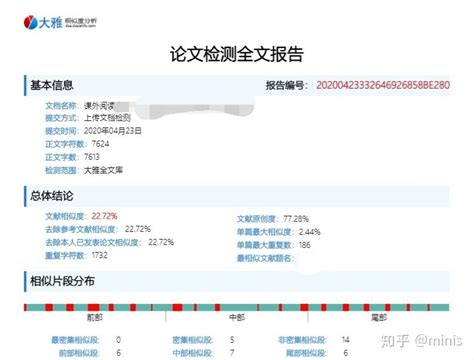Click the 大雅 logo icon
The width and height of the screenshot is (474, 360).
click(x=30, y=22)
